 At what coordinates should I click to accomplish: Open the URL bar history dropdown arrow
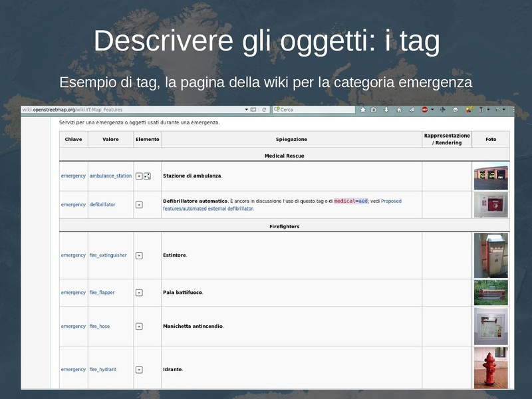pyautogui.click(x=246, y=110)
